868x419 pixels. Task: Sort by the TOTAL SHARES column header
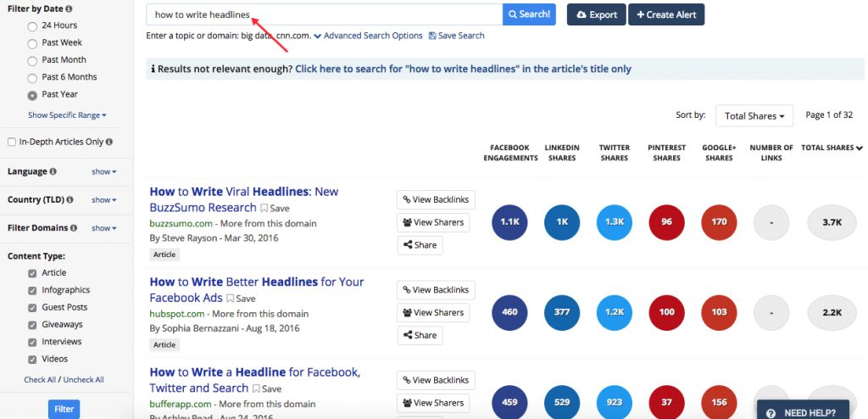pos(832,148)
